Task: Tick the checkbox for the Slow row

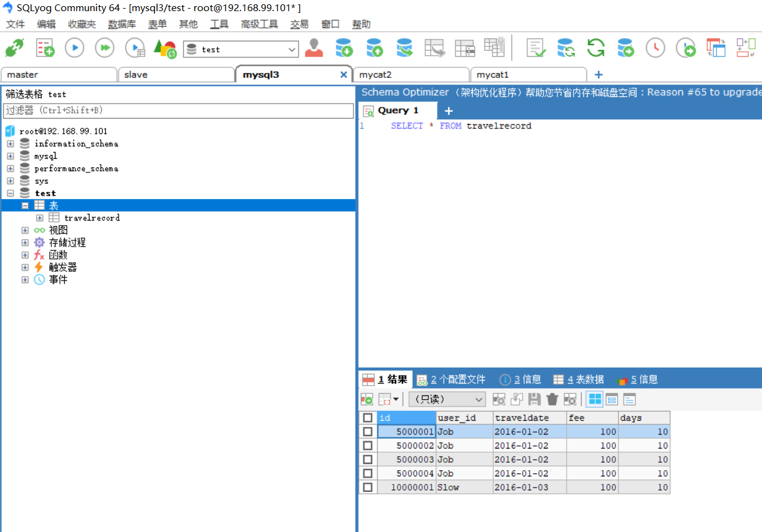Action: [x=368, y=488]
